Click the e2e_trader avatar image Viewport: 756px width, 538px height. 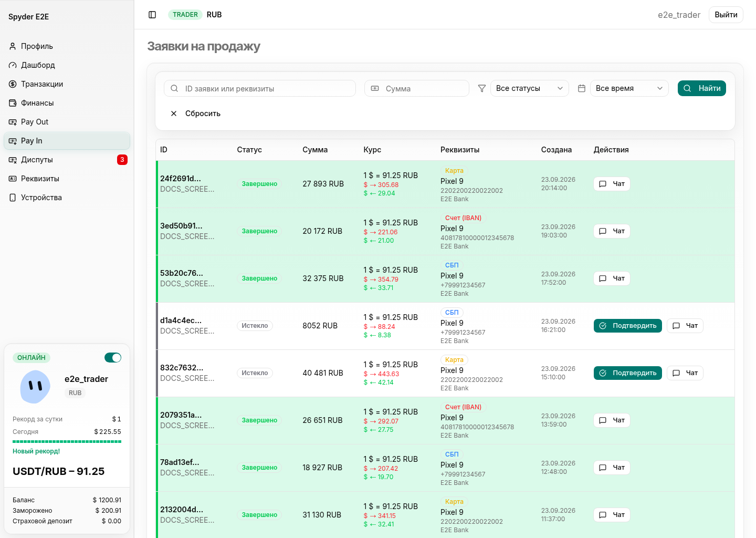click(x=35, y=387)
